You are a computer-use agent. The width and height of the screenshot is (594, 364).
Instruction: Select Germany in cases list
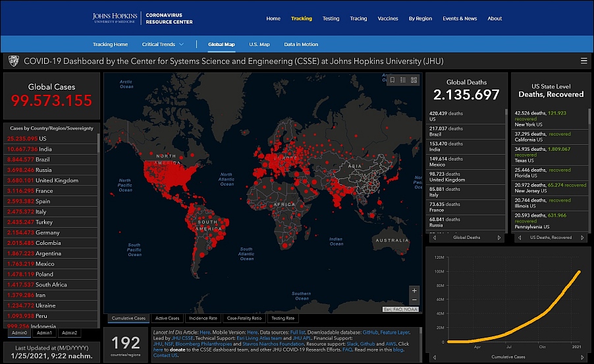(x=51, y=232)
